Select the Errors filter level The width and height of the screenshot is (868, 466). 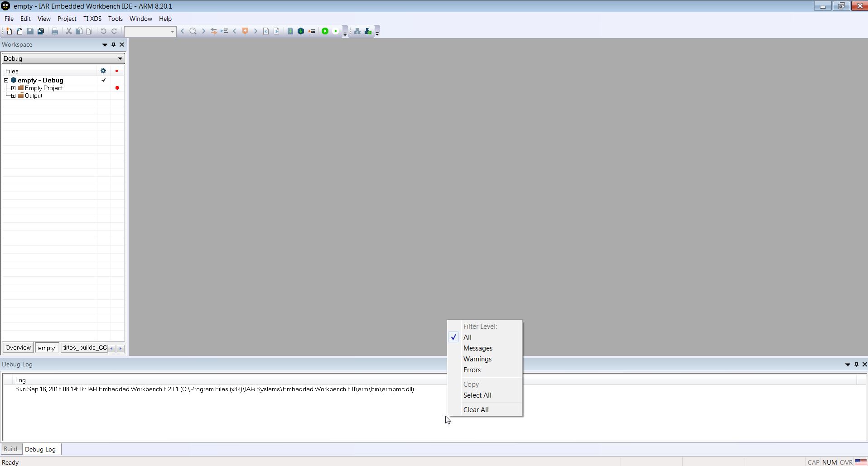point(485,370)
